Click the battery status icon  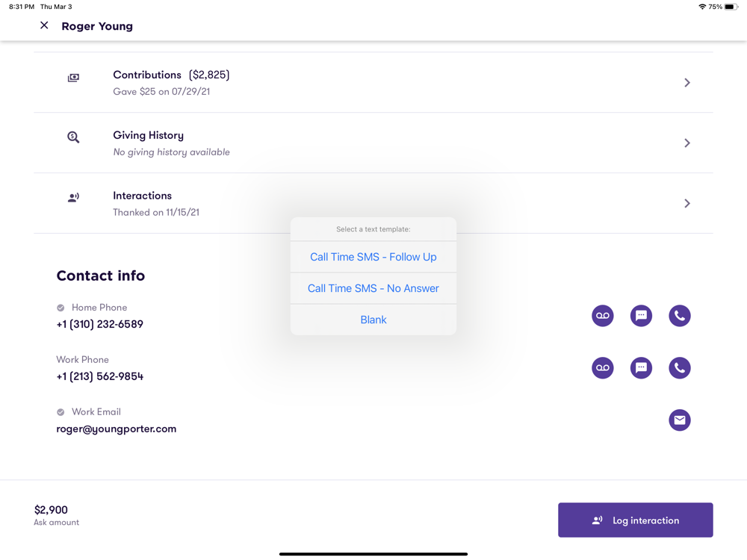pos(731,7)
